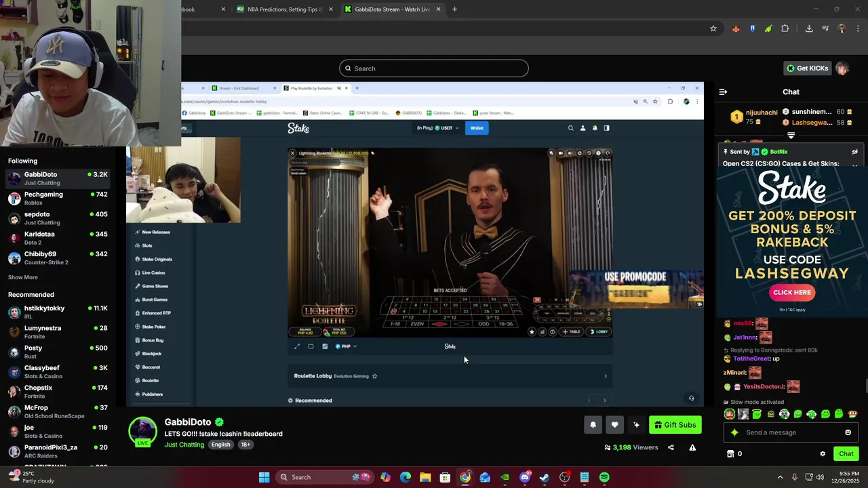Open the browser extensions puzzle icon
Screen dimensions: 868x488
[x=785, y=28]
